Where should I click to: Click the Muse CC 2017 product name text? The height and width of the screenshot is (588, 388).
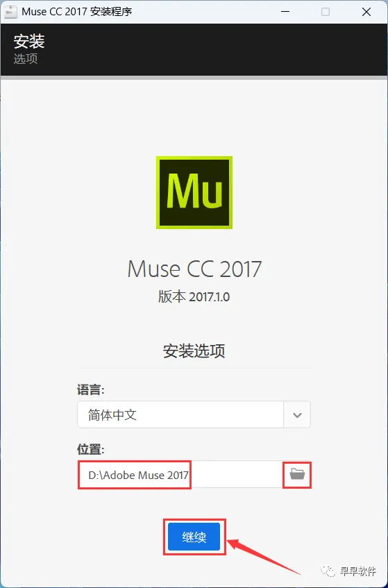(194, 269)
